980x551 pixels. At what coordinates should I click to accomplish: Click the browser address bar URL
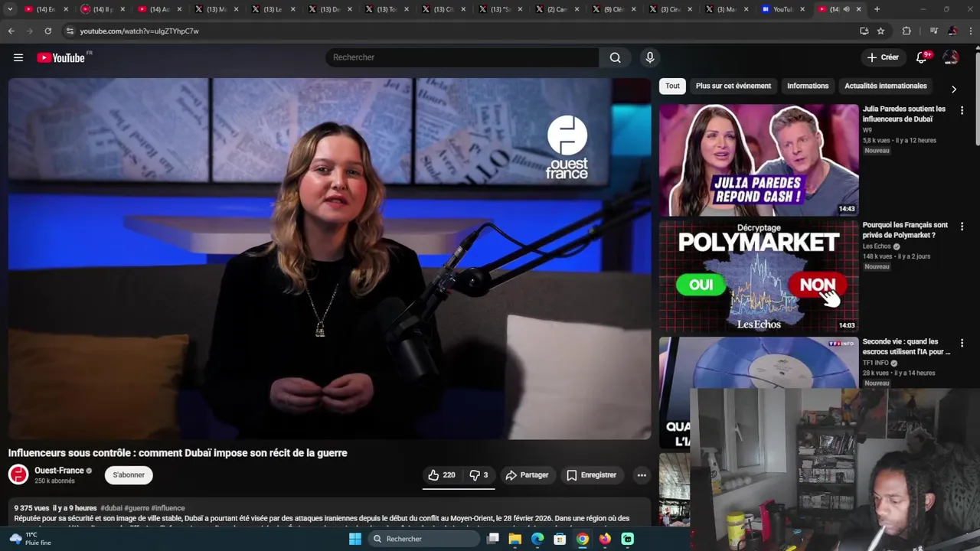click(x=139, y=31)
